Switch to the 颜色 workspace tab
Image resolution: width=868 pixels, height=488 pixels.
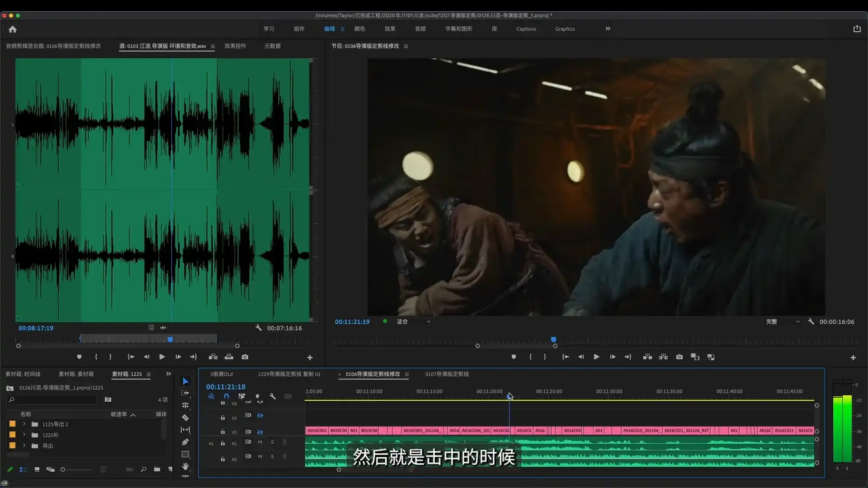(359, 29)
